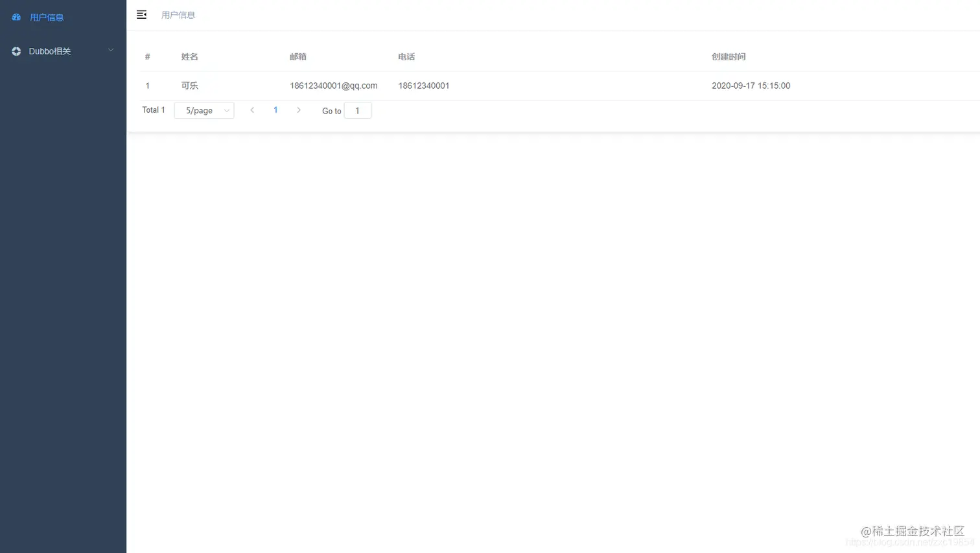Select phone cell 18612340001

click(424, 86)
